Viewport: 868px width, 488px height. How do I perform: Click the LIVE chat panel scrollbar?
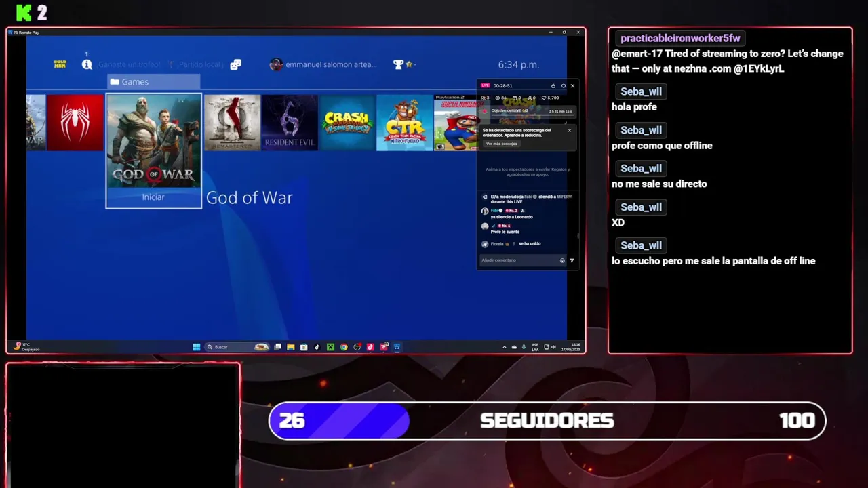(x=578, y=236)
